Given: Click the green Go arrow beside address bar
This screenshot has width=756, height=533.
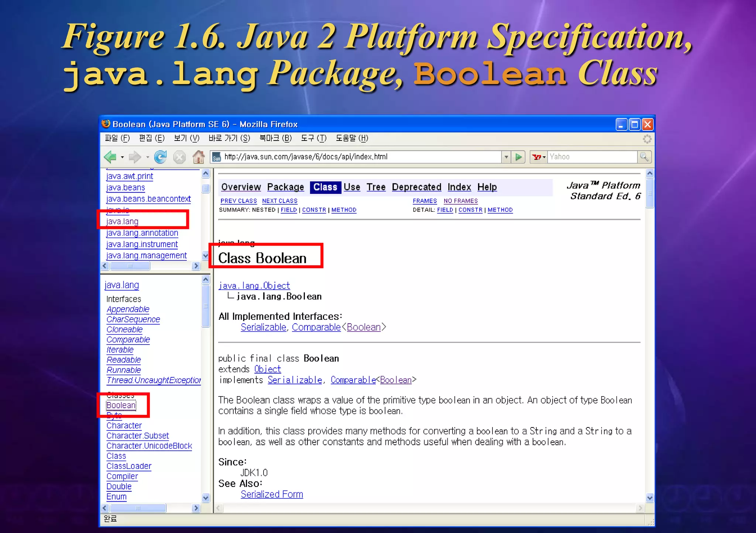Looking at the screenshot, I should [x=519, y=157].
